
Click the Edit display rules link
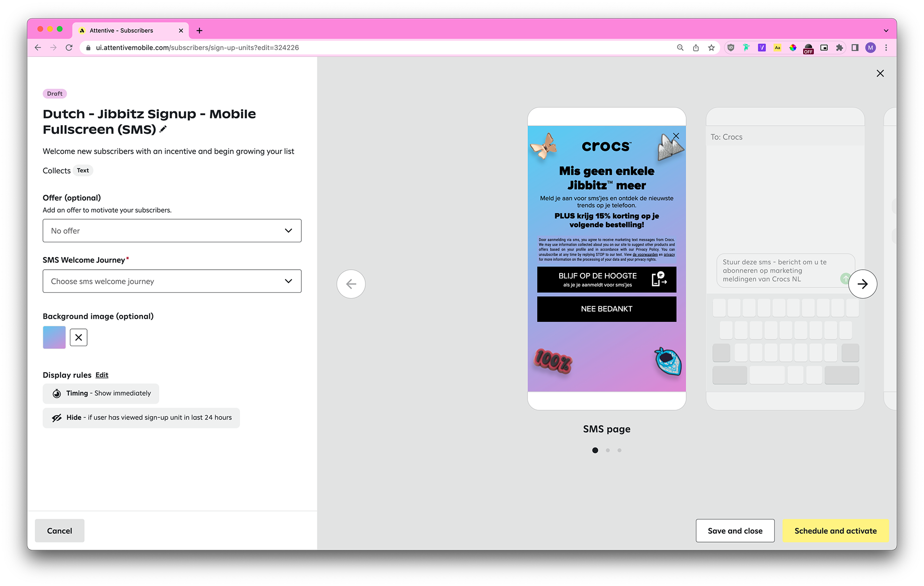coord(102,375)
